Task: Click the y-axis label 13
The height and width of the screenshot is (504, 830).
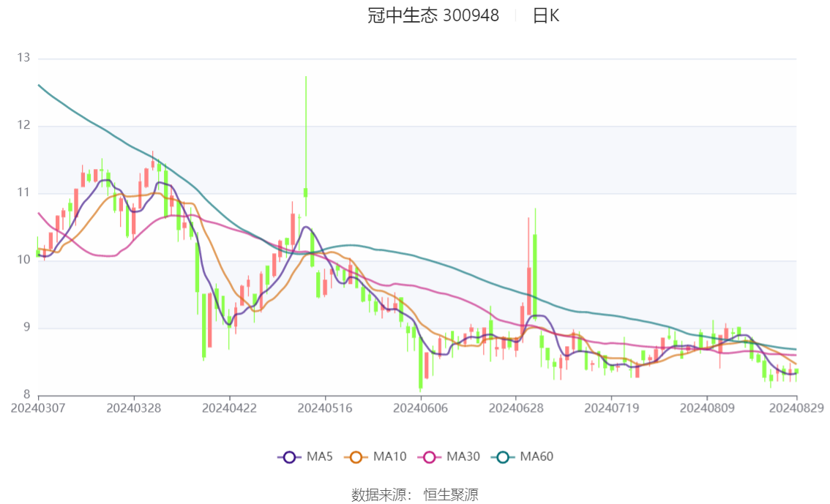Action: click(23, 58)
